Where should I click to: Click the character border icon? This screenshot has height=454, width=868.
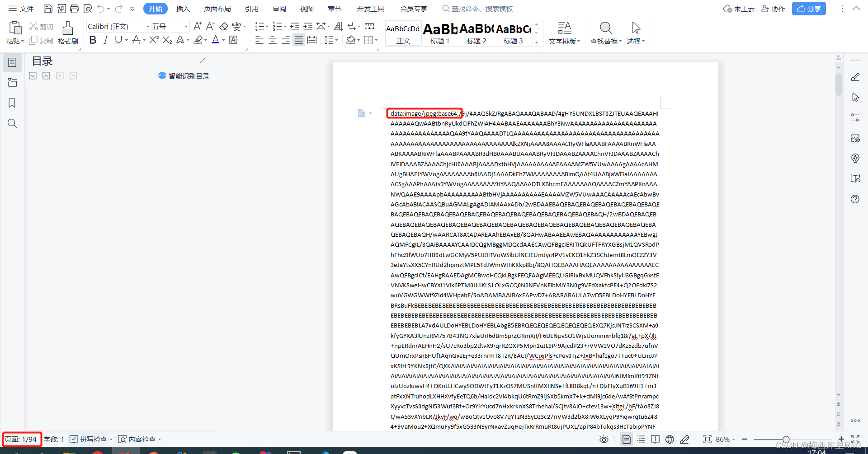point(233,40)
